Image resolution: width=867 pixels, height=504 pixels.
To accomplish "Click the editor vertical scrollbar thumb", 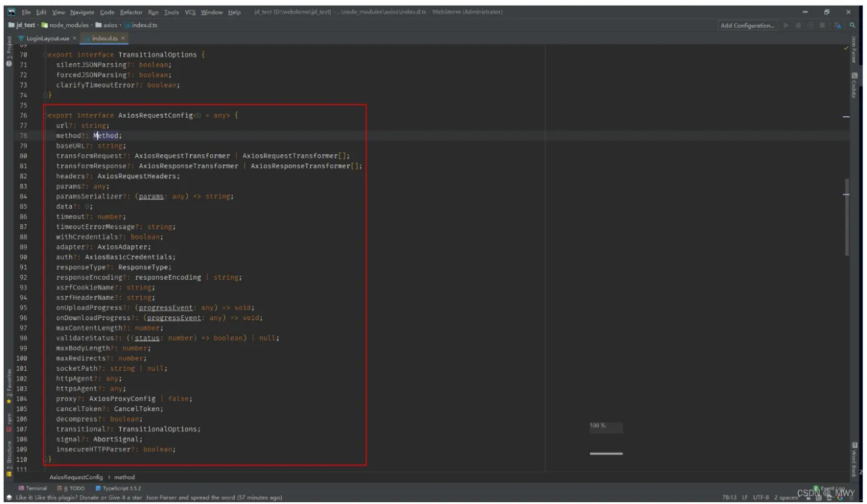I will [847, 217].
